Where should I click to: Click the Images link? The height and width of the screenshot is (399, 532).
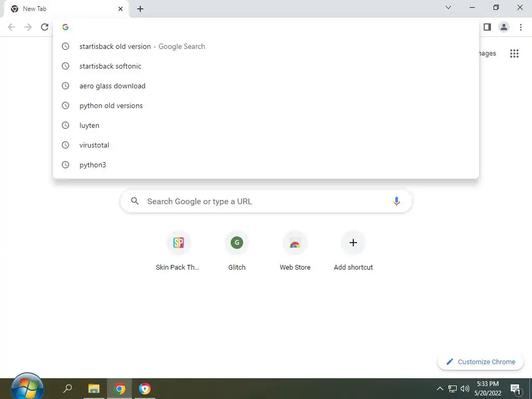(x=487, y=54)
